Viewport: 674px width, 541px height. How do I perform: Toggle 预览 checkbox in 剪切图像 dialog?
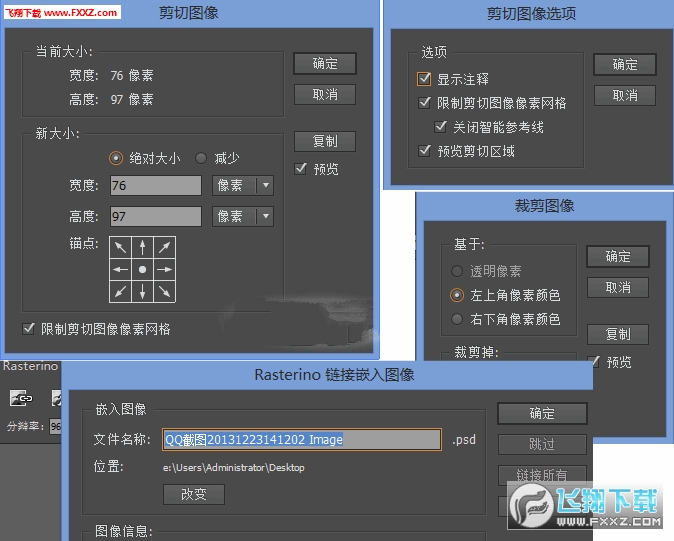point(301,168)
